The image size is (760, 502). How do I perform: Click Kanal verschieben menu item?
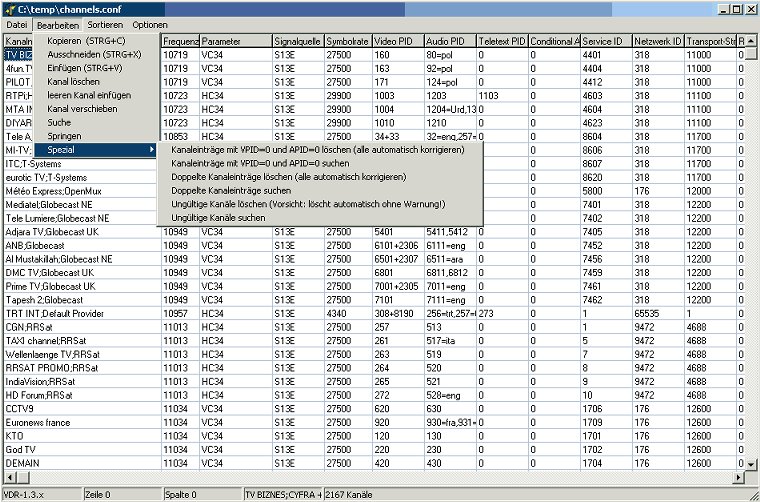pyautogui.click(x=80, y=108)
